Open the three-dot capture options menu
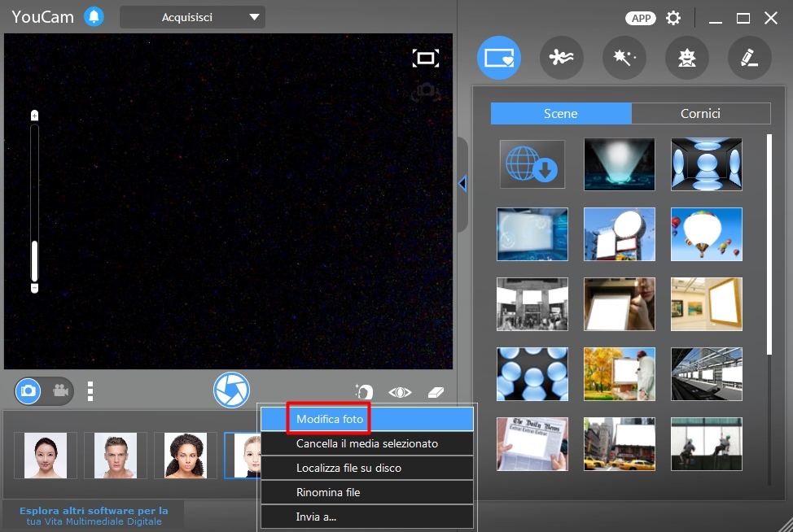The image size is (793, 532). coord(90,391)
